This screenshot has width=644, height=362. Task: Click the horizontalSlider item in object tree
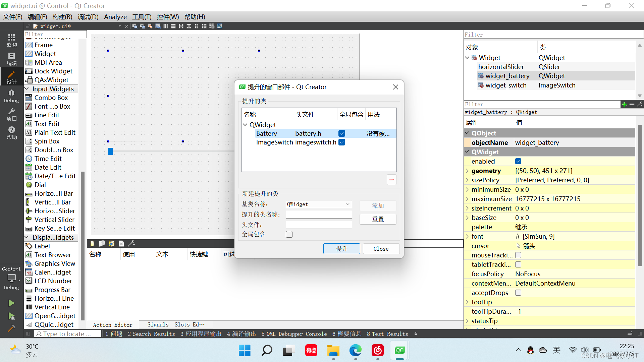[501, 66]
